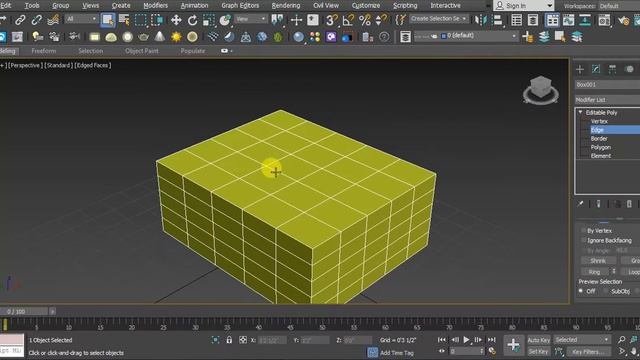Open the key Selected dropdown

(582, 340)
